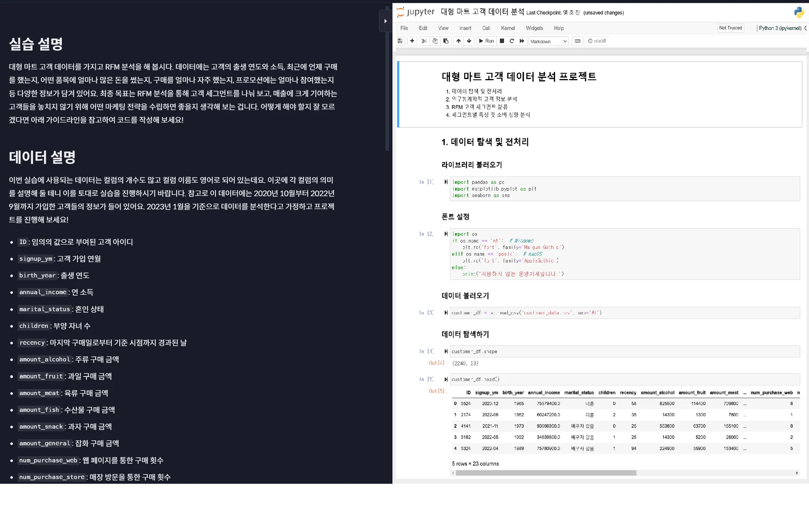Restart the kernel with the circular arrow
This screenshot has height=532, width=809.
(512, 41)
